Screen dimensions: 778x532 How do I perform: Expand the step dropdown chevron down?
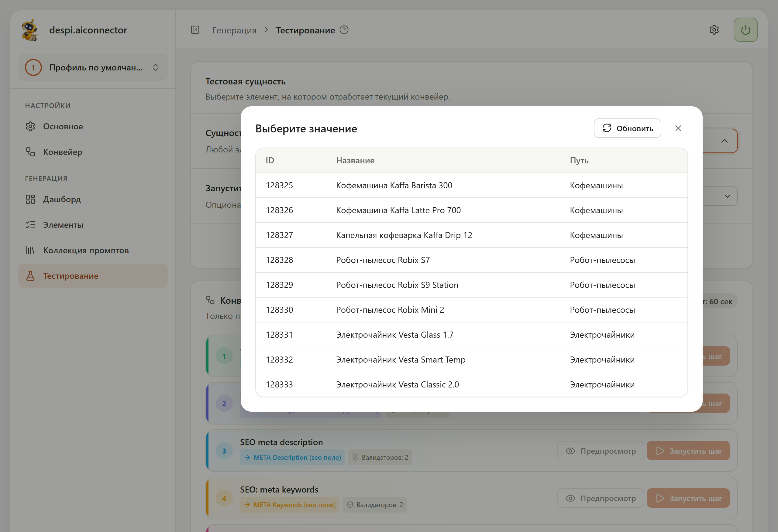click(x=728, y=196)
